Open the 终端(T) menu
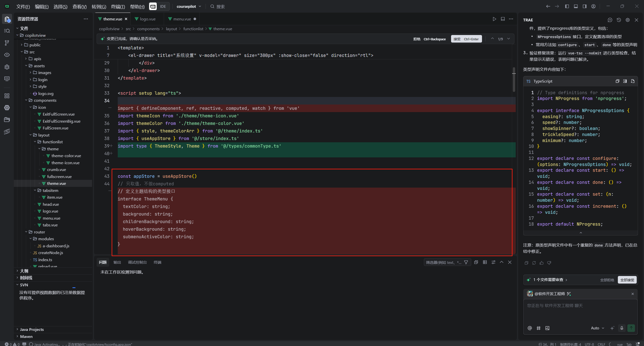The width and height of the screenshot is (644, 346). tap(118, 7)
